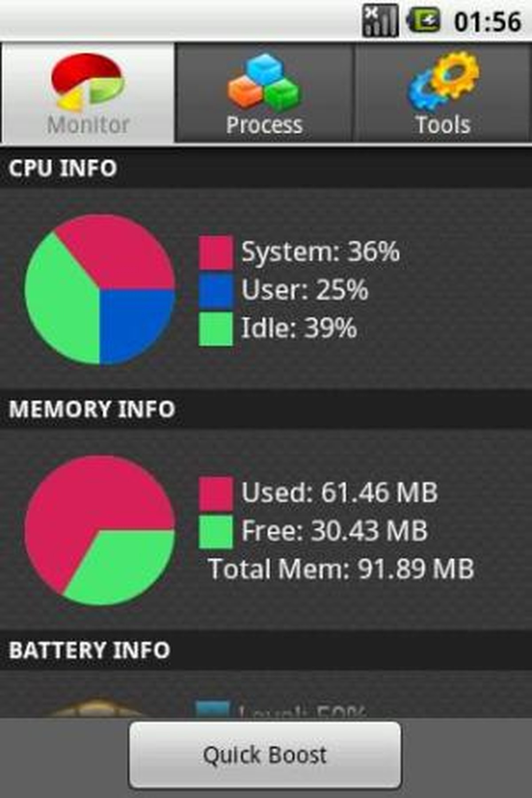Select the red Used memory swatch

(x=215, y=493)
